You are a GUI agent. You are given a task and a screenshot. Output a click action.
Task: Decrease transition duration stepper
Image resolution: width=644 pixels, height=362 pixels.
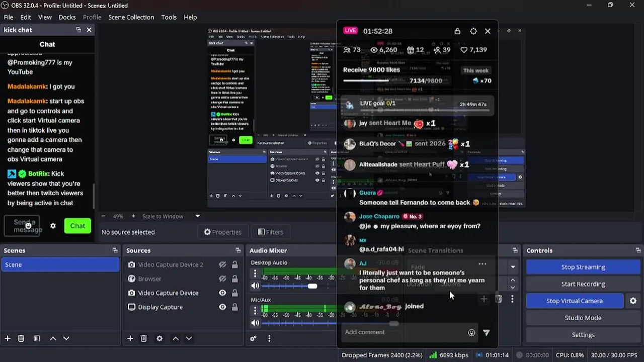point(513,288)
